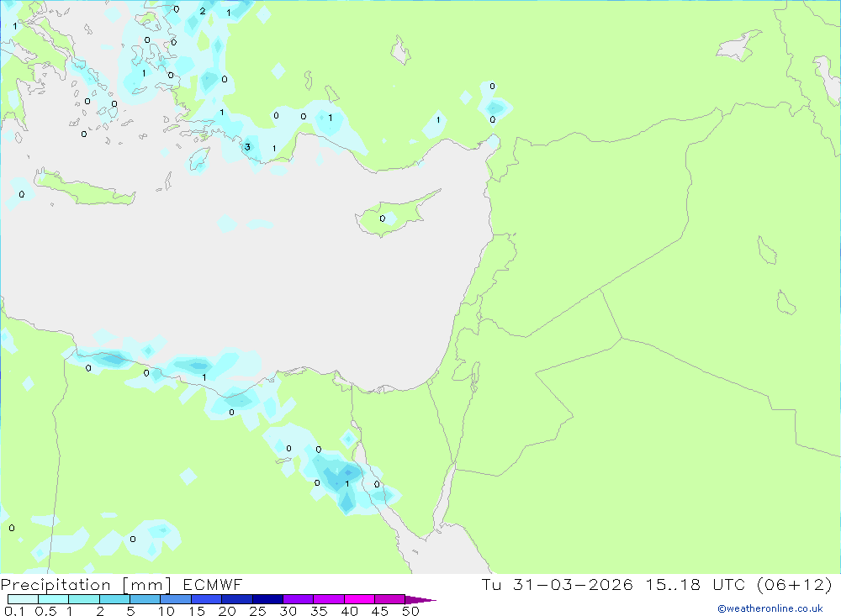The image size is (841, 616).
Task: Click the "0.1" legend scale label
Action: [x=14, y=611]
